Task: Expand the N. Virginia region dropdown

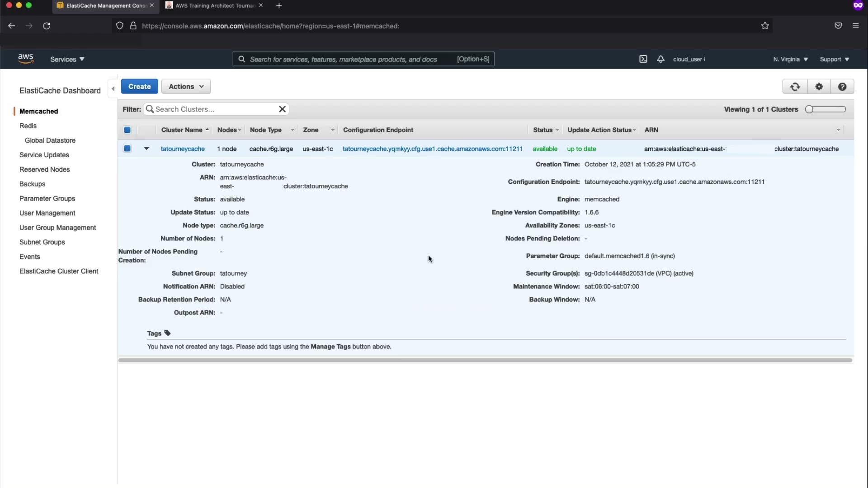Action: [790, 59]
